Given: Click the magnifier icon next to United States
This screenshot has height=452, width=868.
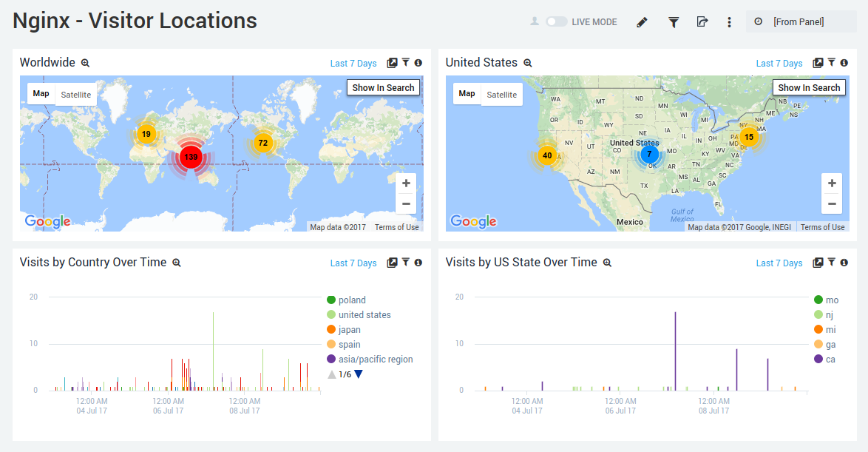Looking at the screenshot, I should (x=528, y=63).
